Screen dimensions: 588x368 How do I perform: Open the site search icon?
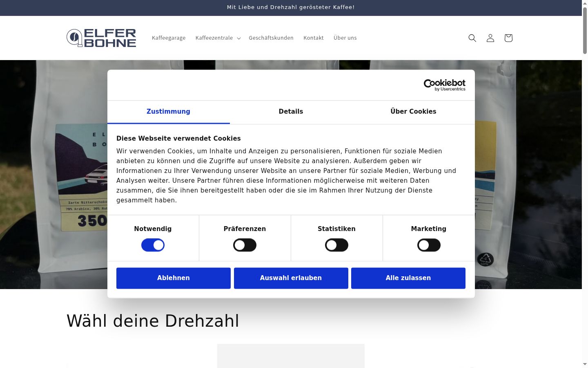click(472, 38)
